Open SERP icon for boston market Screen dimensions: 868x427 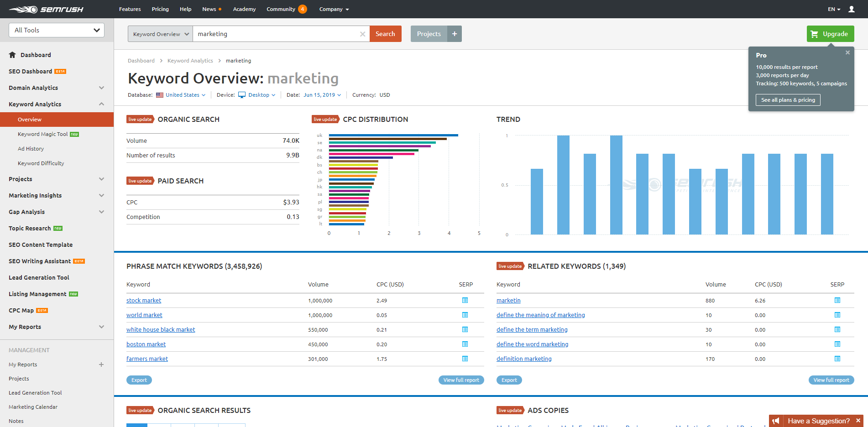465,344
